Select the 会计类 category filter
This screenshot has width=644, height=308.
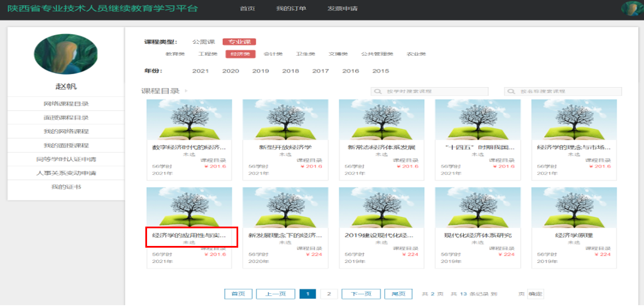[273, 54]
